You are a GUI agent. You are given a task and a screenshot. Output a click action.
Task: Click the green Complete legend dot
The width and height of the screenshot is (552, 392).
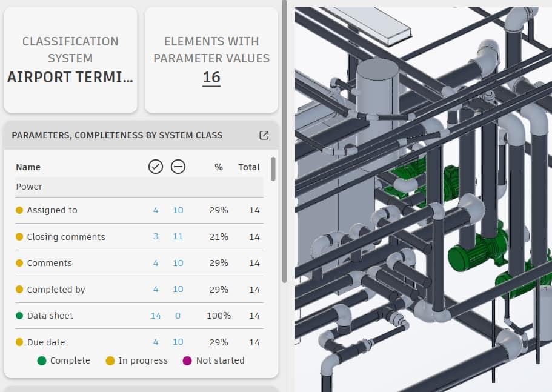[x=42, y=360]
